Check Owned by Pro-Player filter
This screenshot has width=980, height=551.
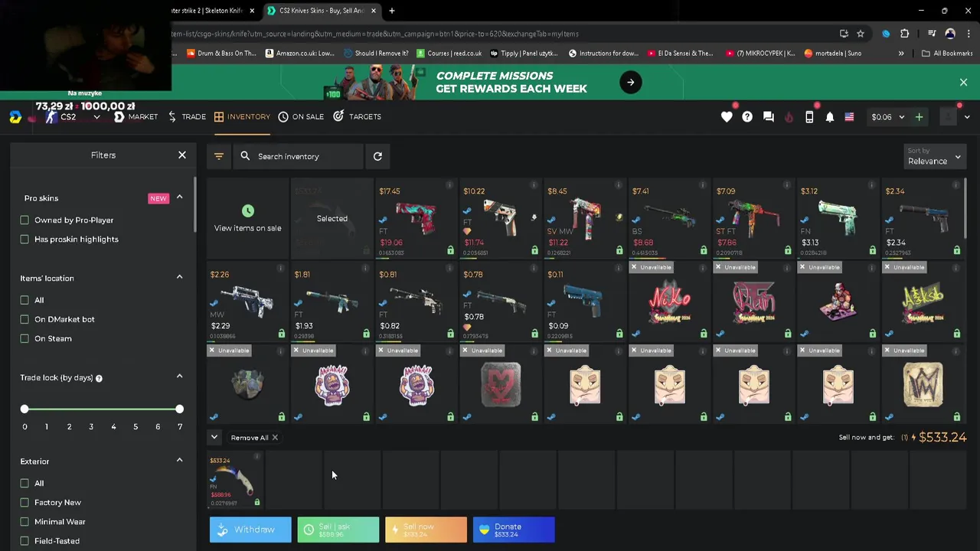(x=24, y=220)
